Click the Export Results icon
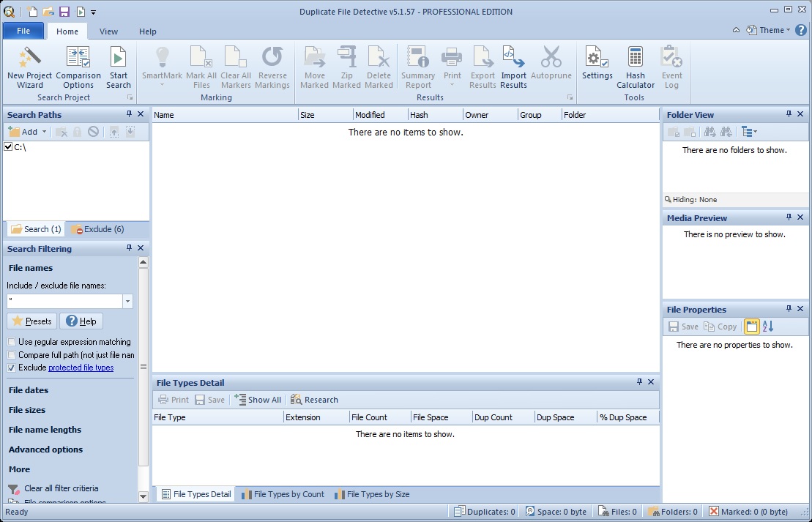 point(483,67)
